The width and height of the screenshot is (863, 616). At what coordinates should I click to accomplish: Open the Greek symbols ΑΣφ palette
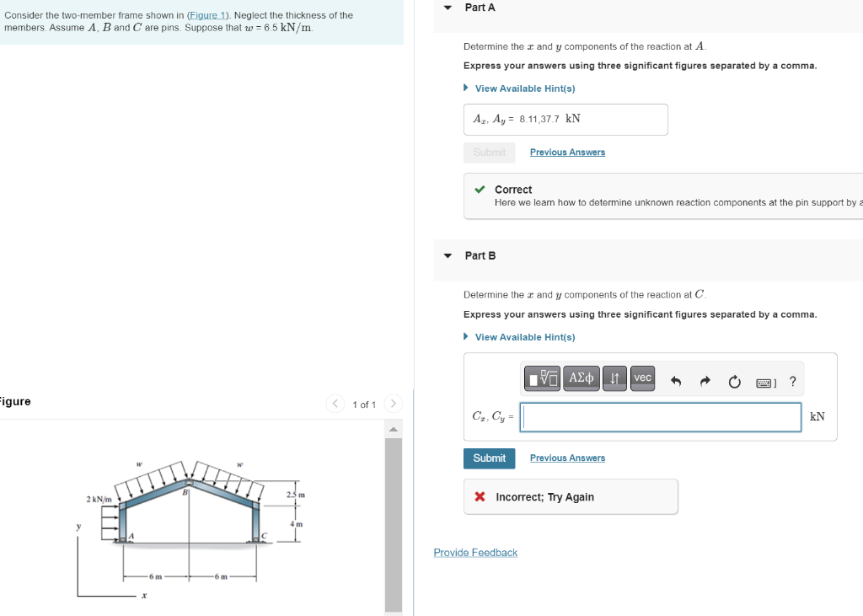tap(581, 378)
